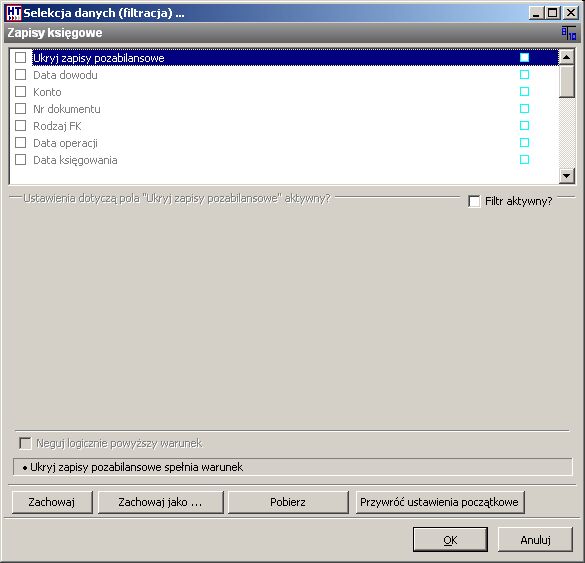The width and height of the screenshot is (585, 563).
Task: Click Przywróć ustawienia początkowe button
Action: pyautogui.click(x=440, y=502)
